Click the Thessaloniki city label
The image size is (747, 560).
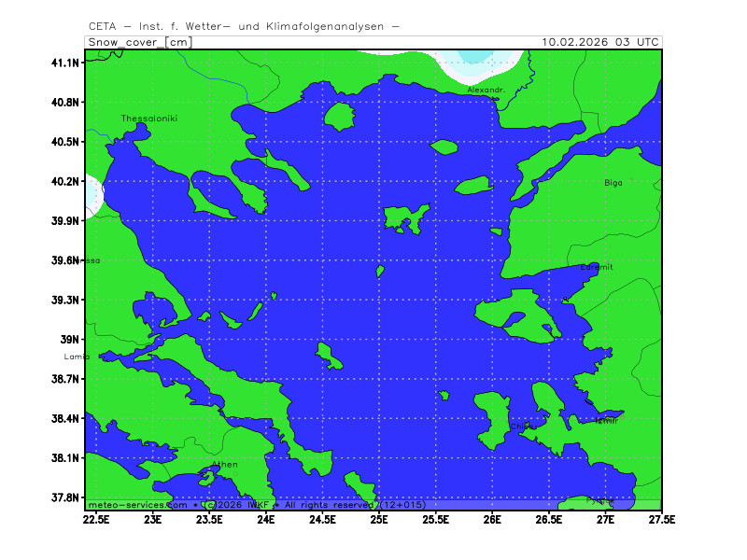(149, 119)
